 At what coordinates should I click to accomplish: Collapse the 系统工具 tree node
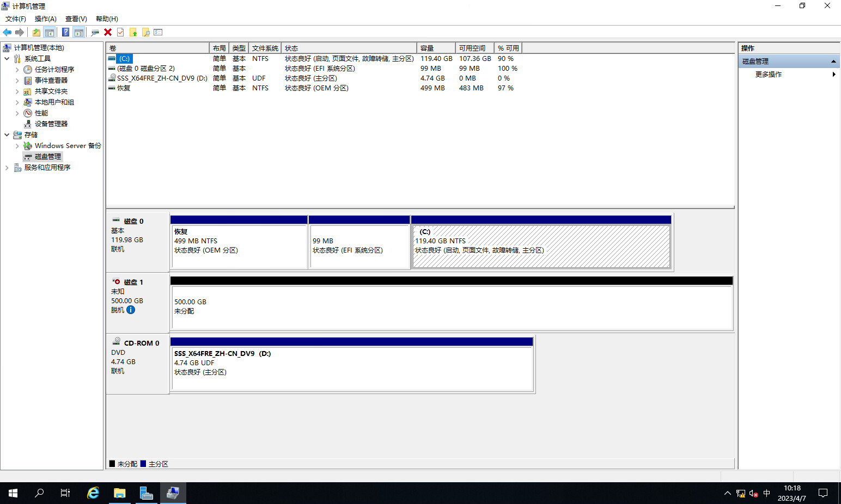(x=7, y=59)
